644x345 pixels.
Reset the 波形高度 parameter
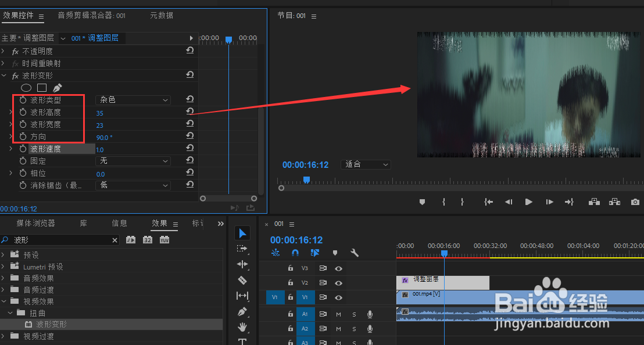click(x=189, y=111)
